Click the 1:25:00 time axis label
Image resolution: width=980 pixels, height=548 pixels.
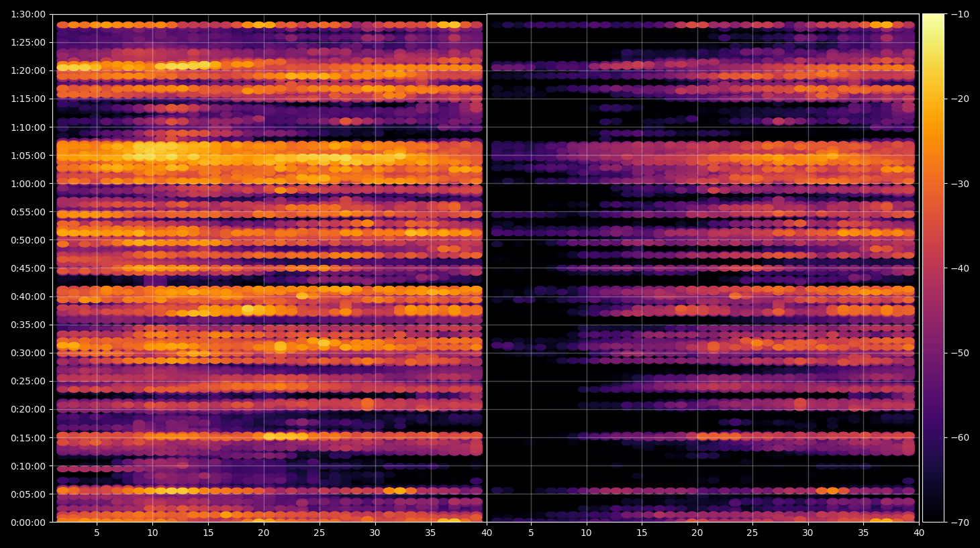point(28,42)
